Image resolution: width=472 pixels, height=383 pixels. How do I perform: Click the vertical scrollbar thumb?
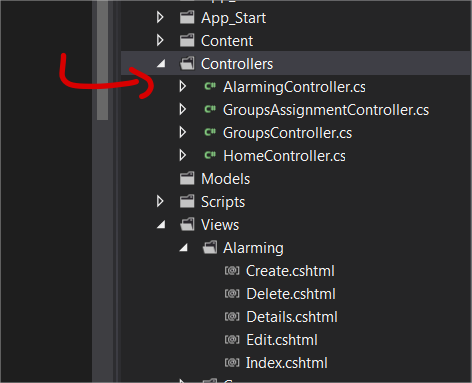point(103,60)
